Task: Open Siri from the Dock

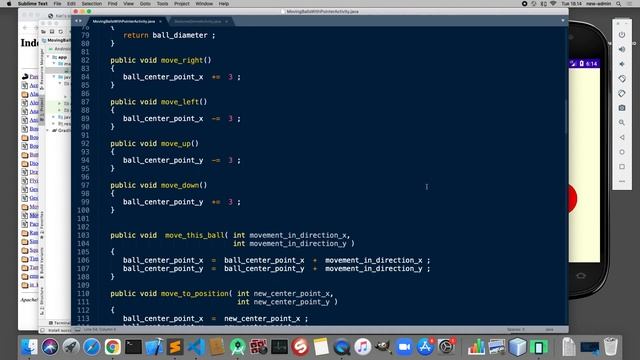Action: click(50, 347)
